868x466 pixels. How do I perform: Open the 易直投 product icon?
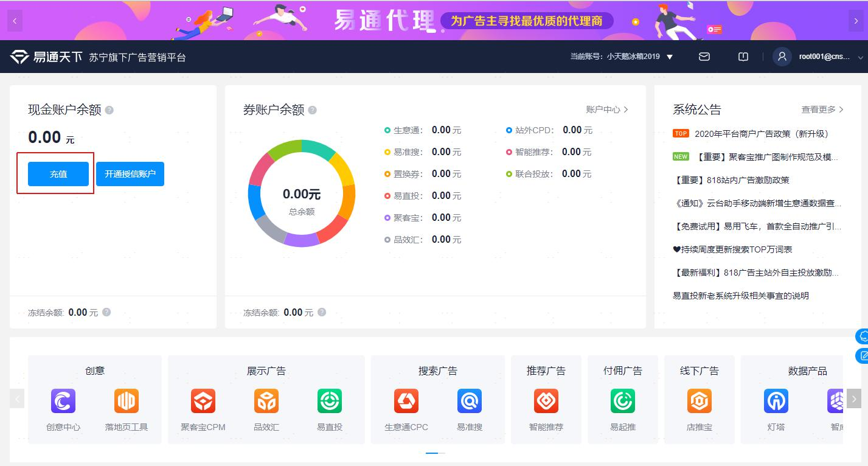coord(330,402)
